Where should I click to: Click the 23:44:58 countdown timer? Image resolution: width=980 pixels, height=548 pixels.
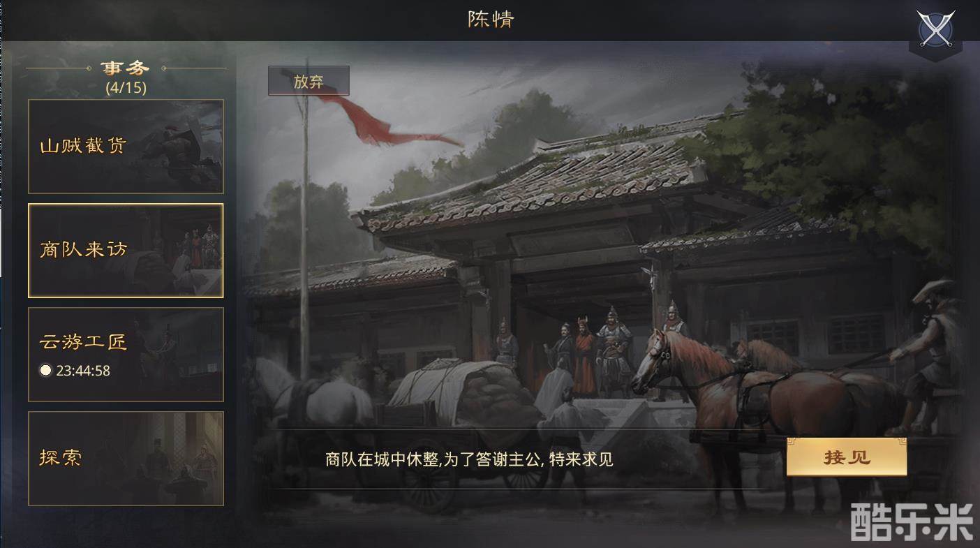pos(83,371)
